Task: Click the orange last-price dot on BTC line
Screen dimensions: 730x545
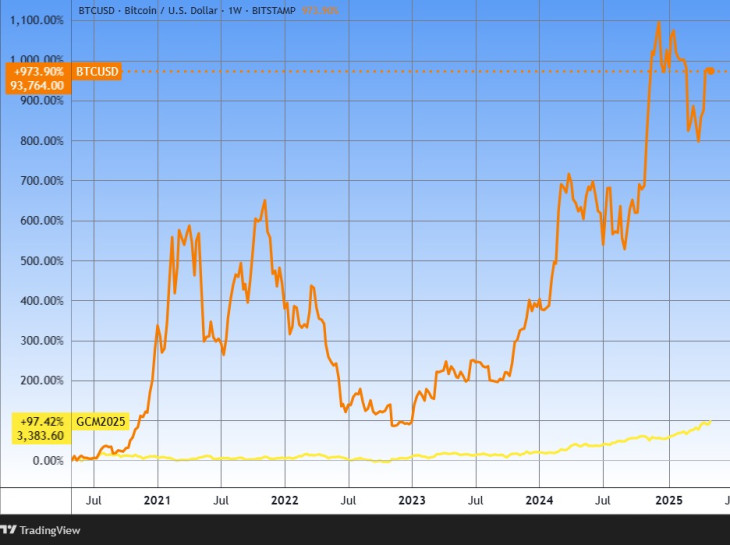Action: click(x=710, y=71)
